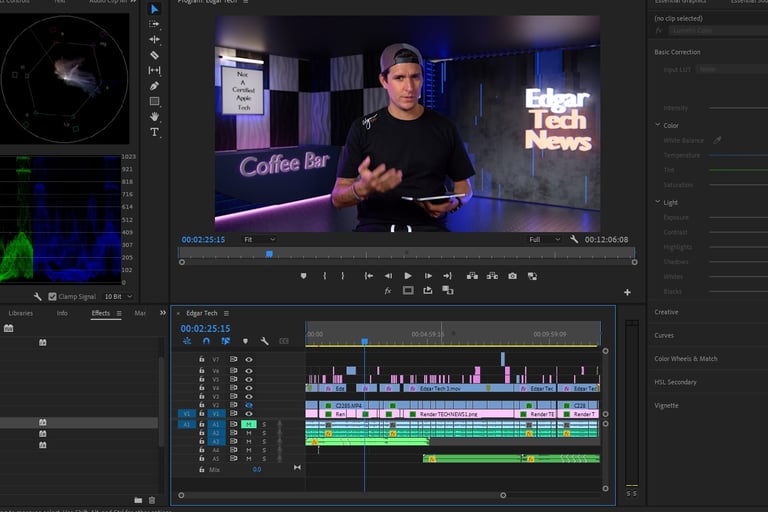
Task: Collapse the Light section in Lumetri
Action: (658, 202)
